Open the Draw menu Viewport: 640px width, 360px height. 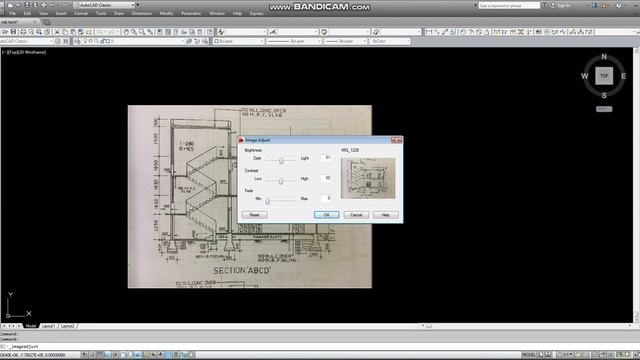click(x=119, y=13)
